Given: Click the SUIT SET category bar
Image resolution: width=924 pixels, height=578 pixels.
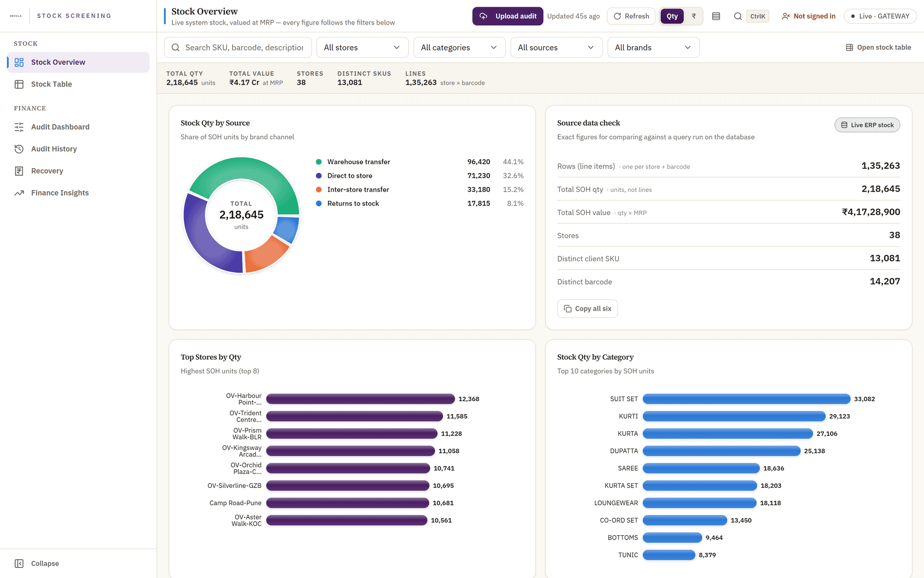Looking at the screenshot, I should [x=746, y=399].
